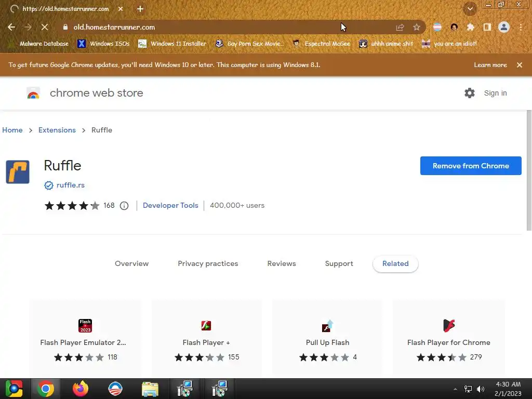Open the Malware Database bookmark
This screenshot has height=399, width=532.
point(39,44)
